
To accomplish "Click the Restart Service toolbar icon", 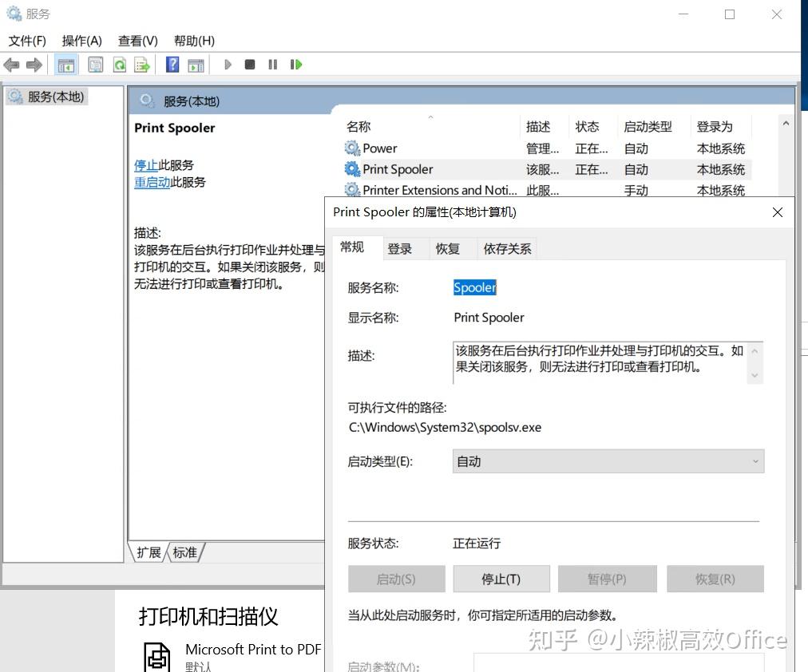I will point(296,64).
